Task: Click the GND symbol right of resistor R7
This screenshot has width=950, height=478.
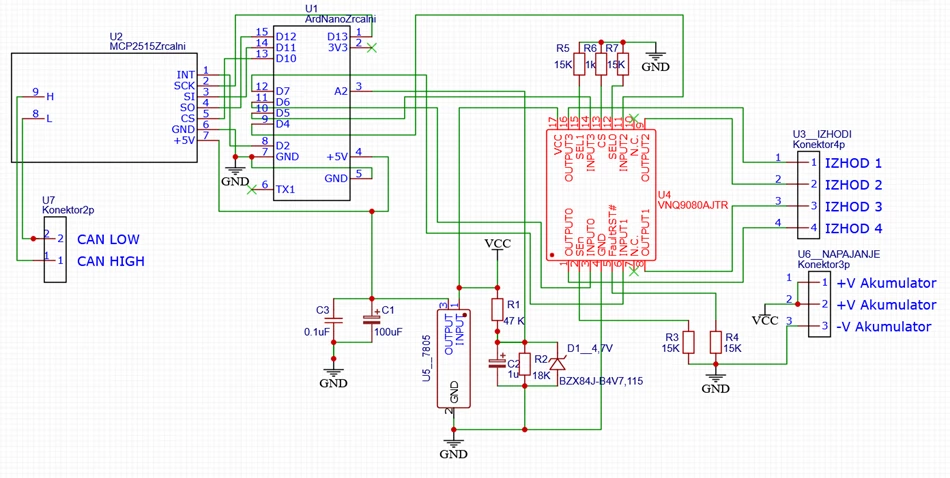Action: 656,61
